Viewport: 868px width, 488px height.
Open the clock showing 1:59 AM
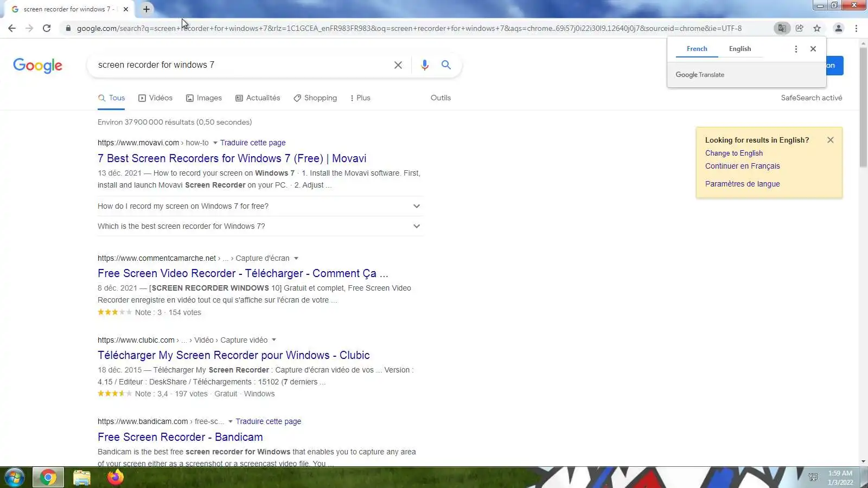[840, 478]
